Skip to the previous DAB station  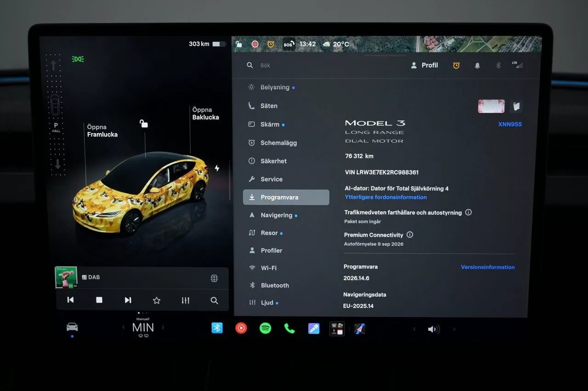coord(70,300)
